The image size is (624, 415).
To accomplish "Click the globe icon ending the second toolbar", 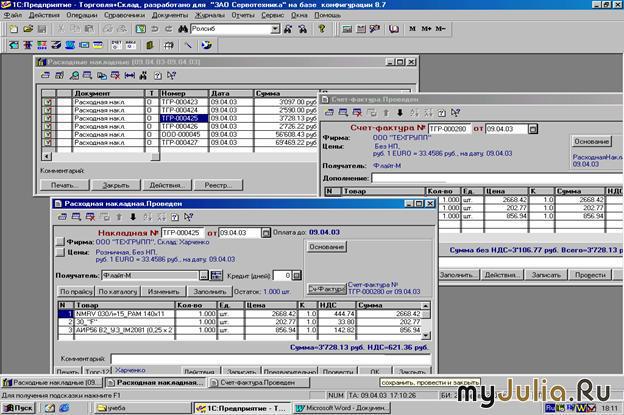I will click(207, 45).
